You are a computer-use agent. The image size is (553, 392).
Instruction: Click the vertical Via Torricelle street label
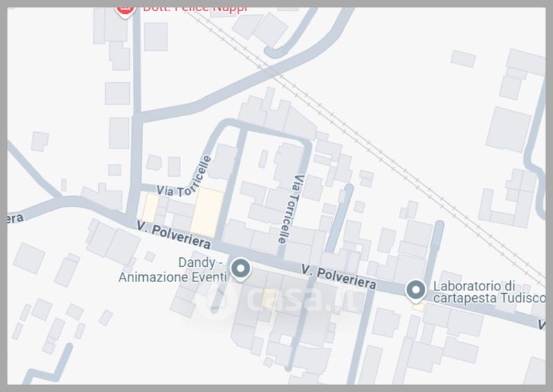pyautogui.click(x=290, y=209)
